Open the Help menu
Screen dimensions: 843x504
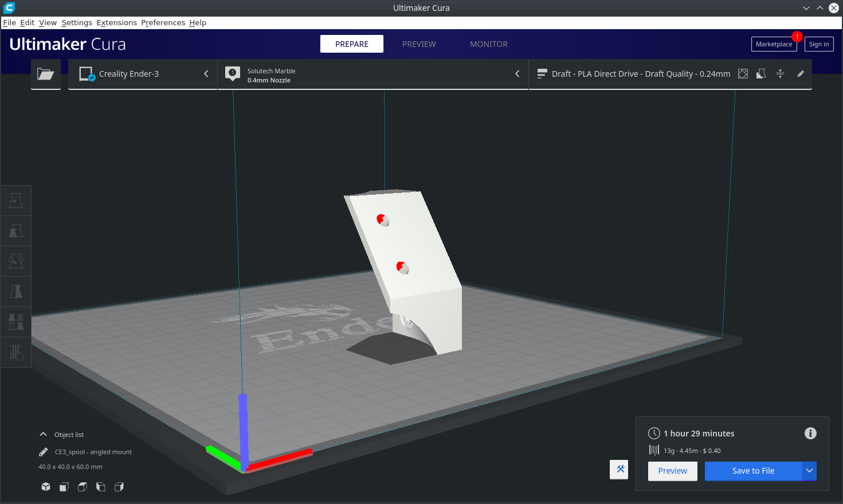coord(198,22)
